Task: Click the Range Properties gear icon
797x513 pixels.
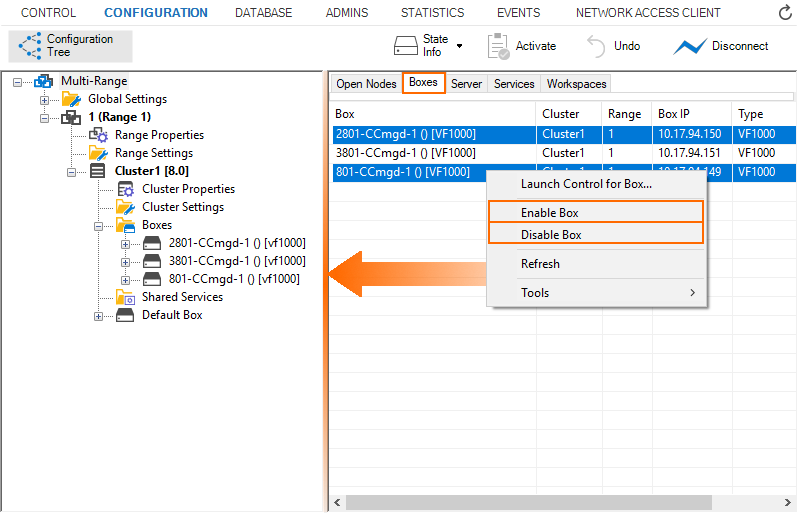Action: pos(98,135)
